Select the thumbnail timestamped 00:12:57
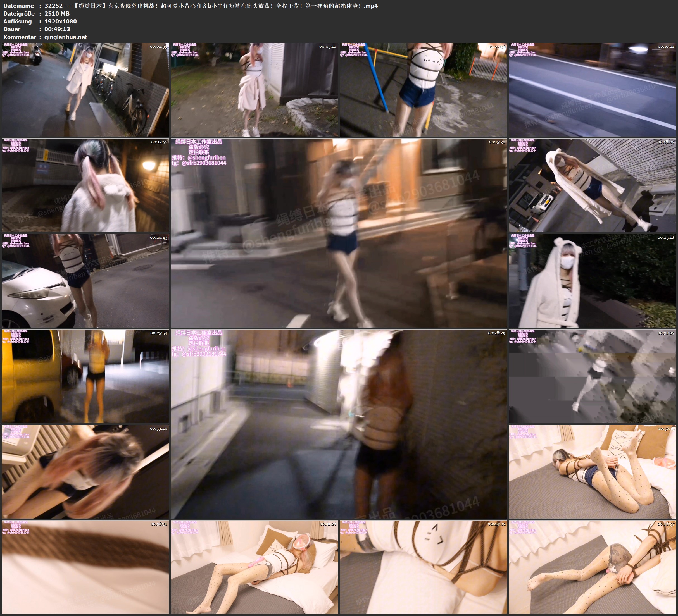The image size is (678, 616). (x=85, y=185)
